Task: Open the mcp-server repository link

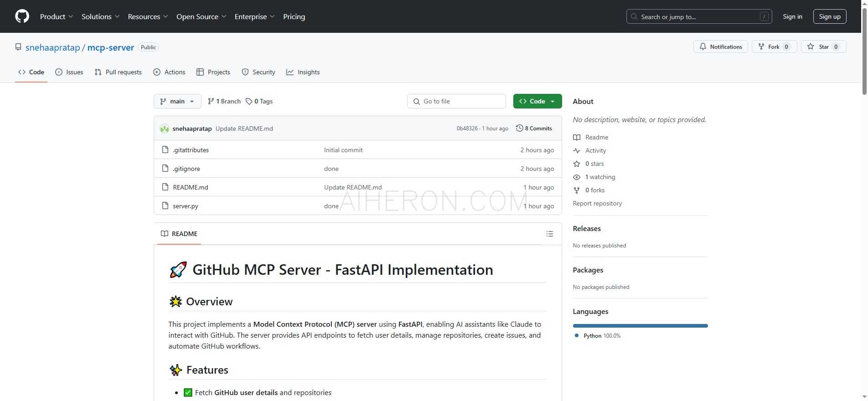Action: 111,47
